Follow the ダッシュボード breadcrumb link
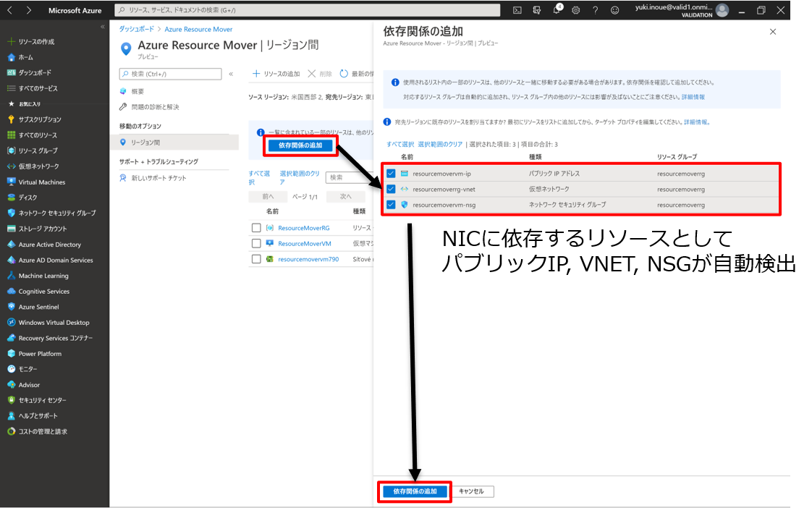 137,30
